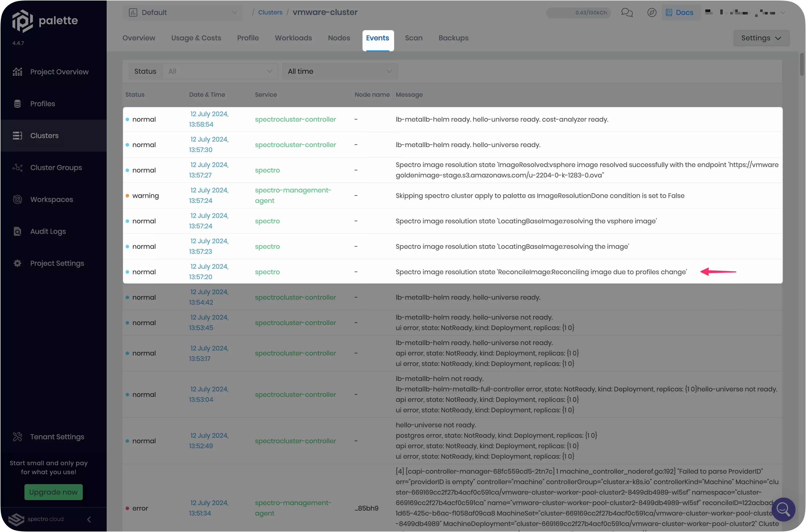
Task: Click the Workspaces icon in sidebar
Action: (x=17, y=199)
